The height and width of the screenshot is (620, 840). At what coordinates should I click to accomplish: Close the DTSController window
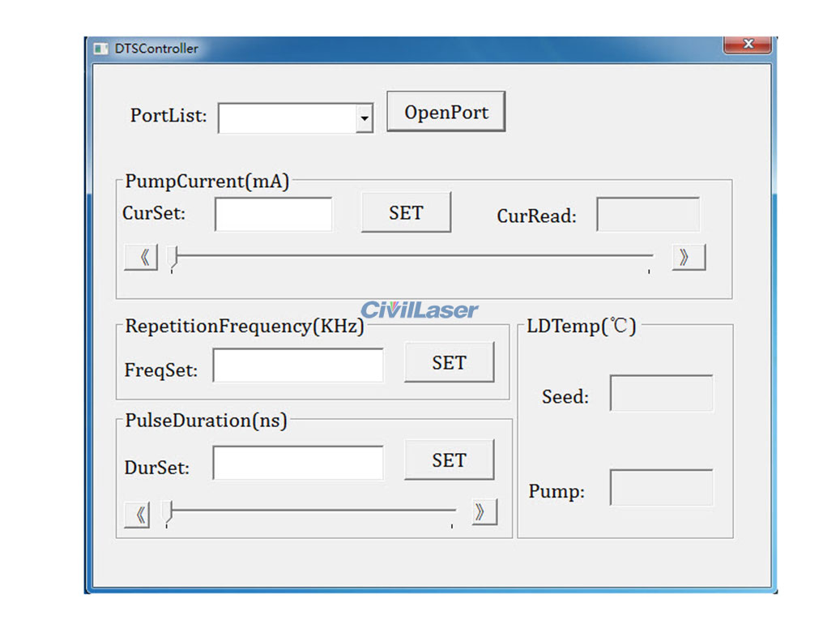coord(747,45)
